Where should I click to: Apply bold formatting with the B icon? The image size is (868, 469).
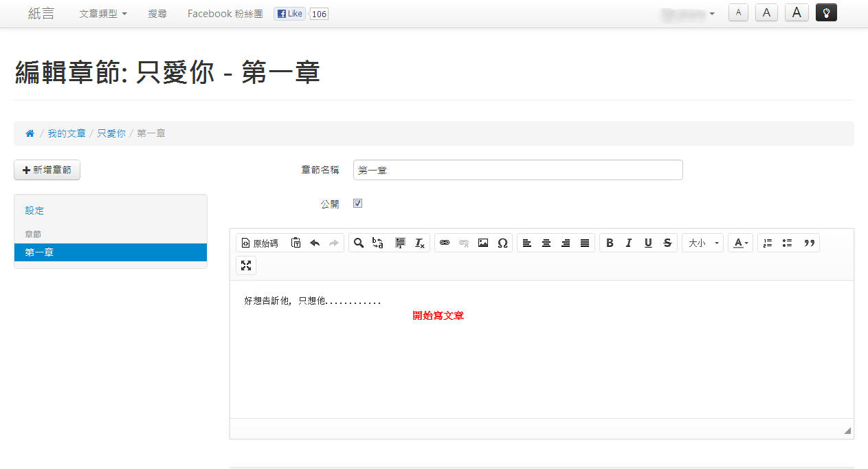(610, 243)
